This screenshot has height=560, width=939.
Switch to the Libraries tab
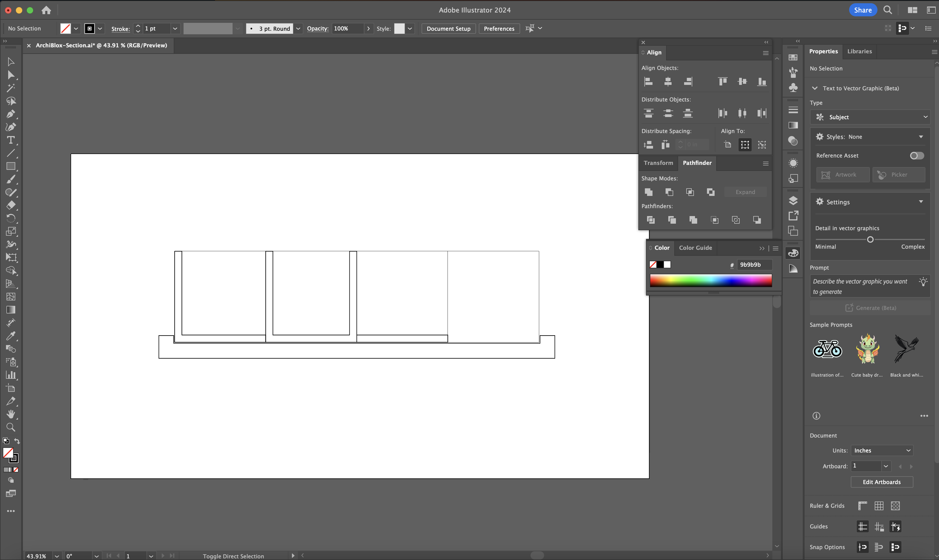point(859,51)
